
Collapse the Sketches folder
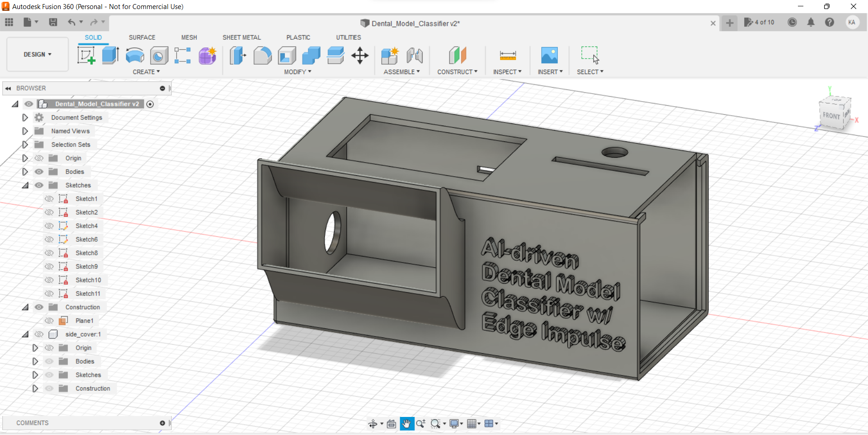tap(25, 185)
